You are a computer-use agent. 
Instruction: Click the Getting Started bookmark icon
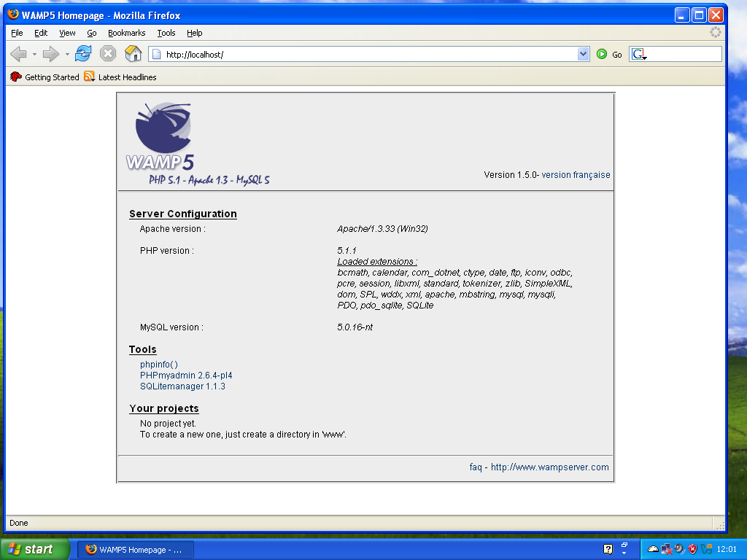(16, 77)
